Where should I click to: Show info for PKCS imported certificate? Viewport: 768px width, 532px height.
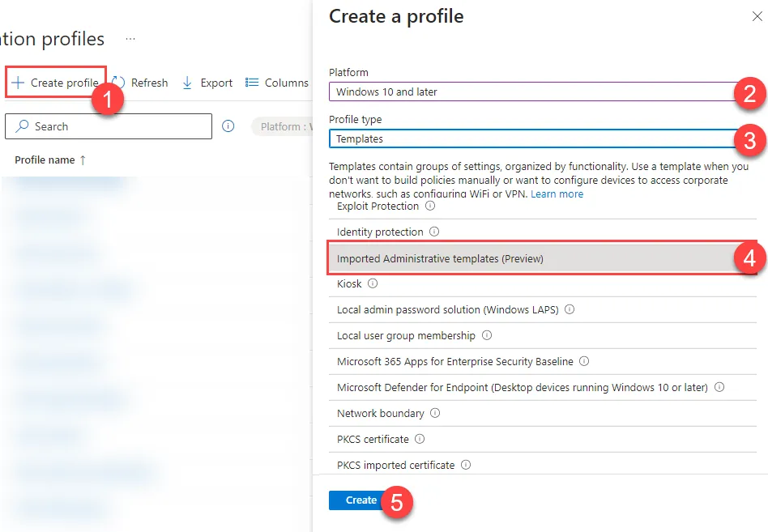pyautogui.click(x=466, y=465)
